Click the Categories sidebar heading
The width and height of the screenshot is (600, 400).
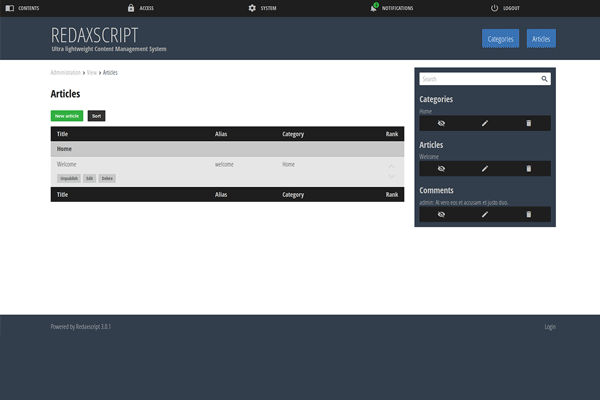(x=436, y=99)
